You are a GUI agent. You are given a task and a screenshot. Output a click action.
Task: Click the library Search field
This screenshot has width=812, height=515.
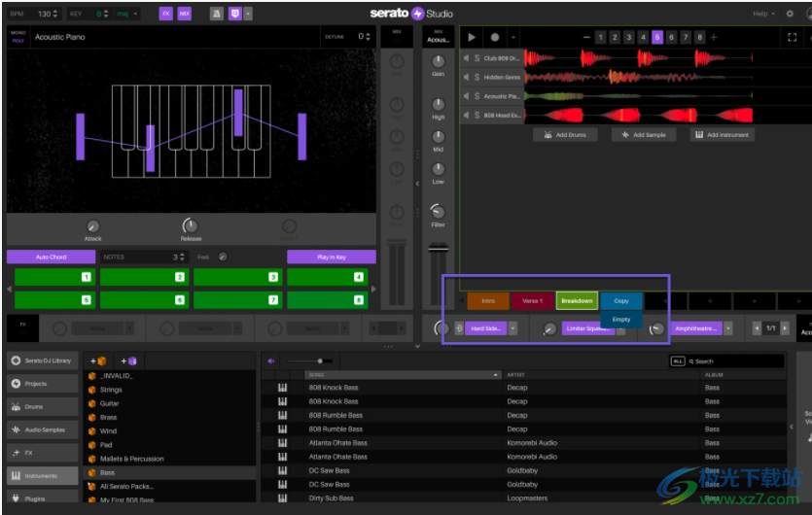pyautogui.click(x=734, y=361)
